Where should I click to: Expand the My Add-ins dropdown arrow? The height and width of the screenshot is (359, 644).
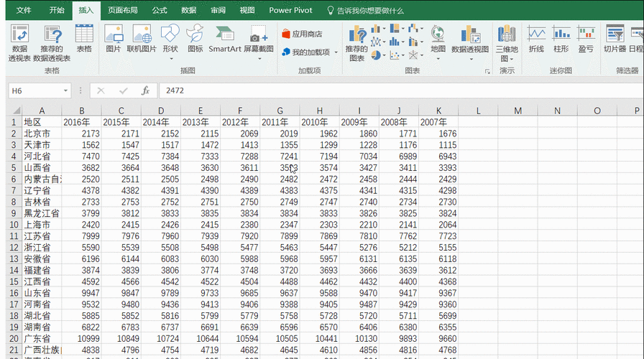(x=336, y=52)
